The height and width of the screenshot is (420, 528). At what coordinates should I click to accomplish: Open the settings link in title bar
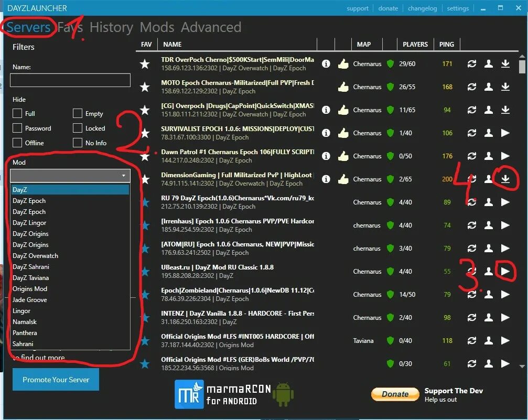point(458,8)
